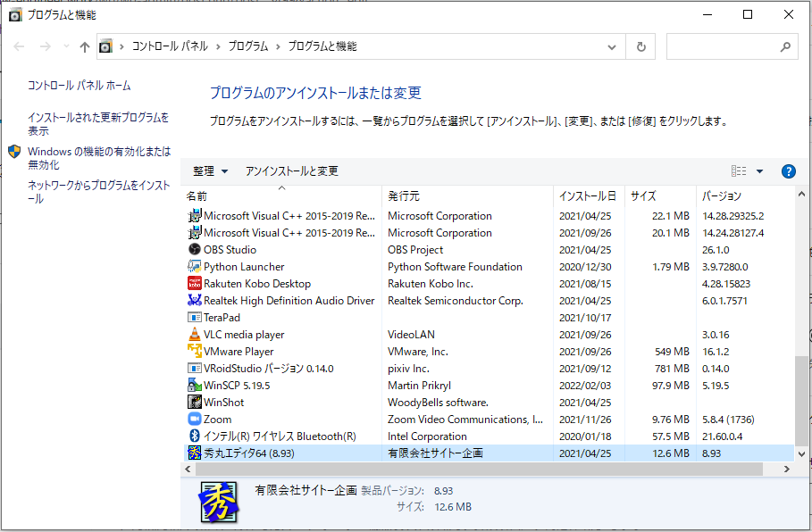Click the scroll right arrow
Screen dimensions: 812x532
pos(787,470)
